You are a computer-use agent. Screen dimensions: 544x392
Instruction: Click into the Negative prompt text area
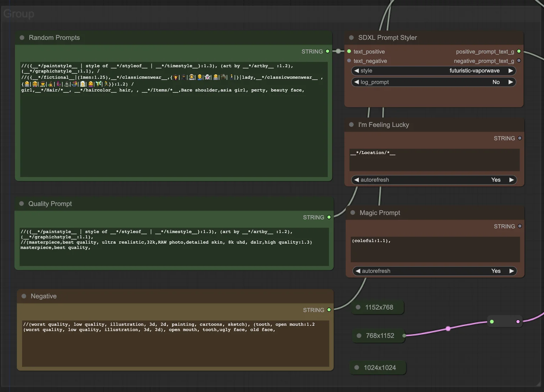176,343
